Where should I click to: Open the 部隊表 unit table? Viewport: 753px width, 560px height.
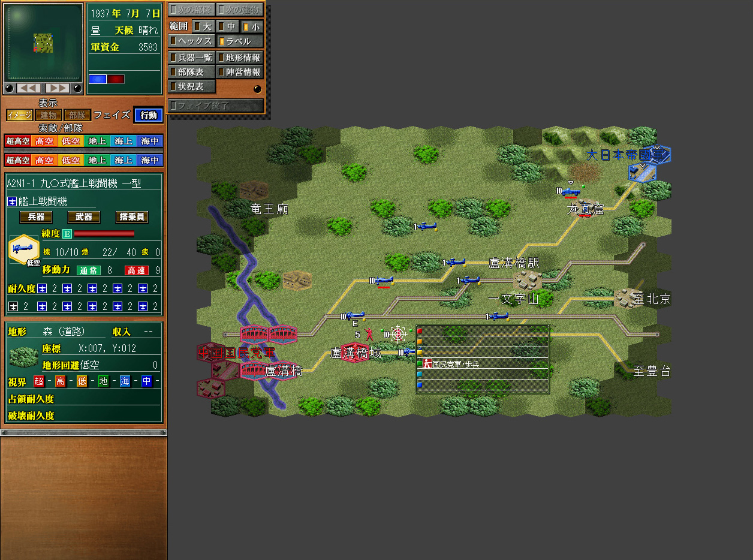[191, 72]
